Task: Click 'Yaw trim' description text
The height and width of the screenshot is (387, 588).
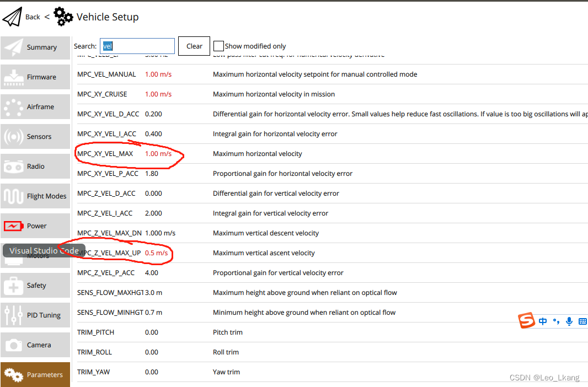Action: coord(226,372)
